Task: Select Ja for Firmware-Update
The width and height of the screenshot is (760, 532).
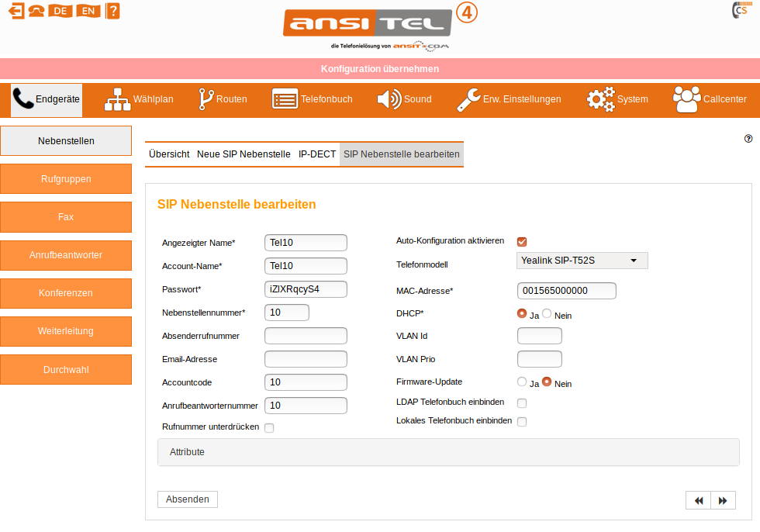Action: tap(522, 382)
